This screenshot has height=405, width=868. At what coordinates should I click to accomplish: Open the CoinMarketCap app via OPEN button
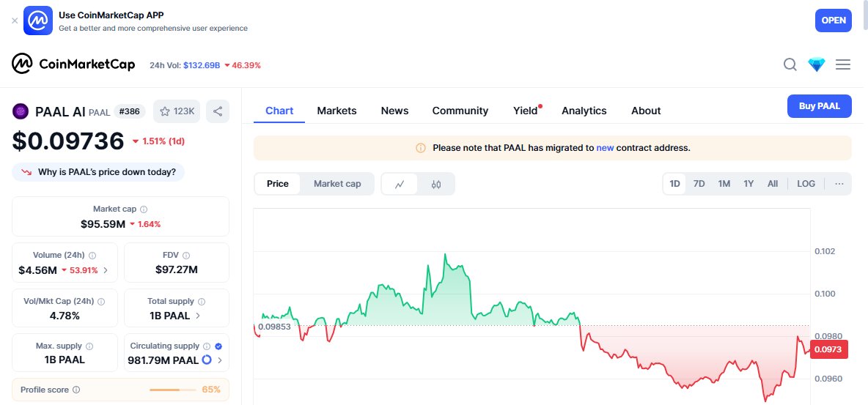tap(833, 21)
